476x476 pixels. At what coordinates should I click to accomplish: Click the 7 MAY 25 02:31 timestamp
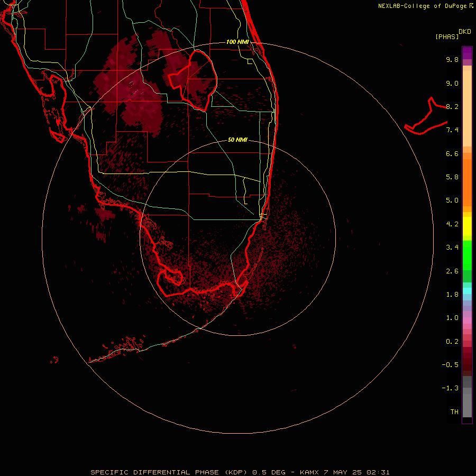click(356, 472)
